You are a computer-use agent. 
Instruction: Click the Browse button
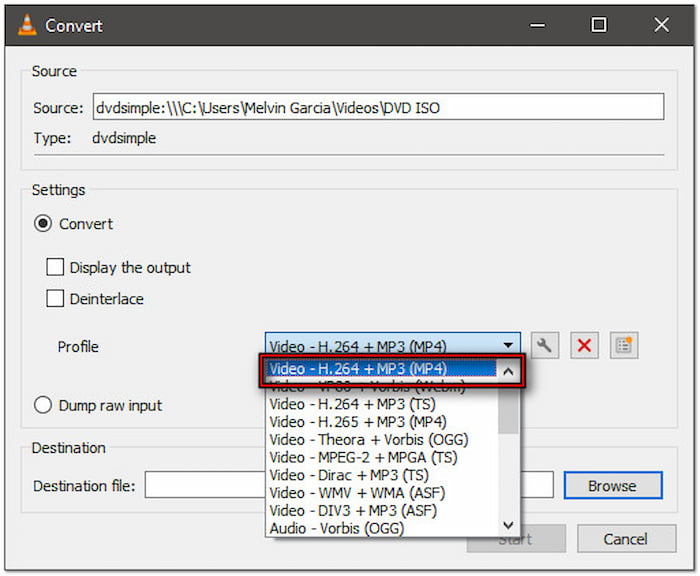(x=611, y=486)
